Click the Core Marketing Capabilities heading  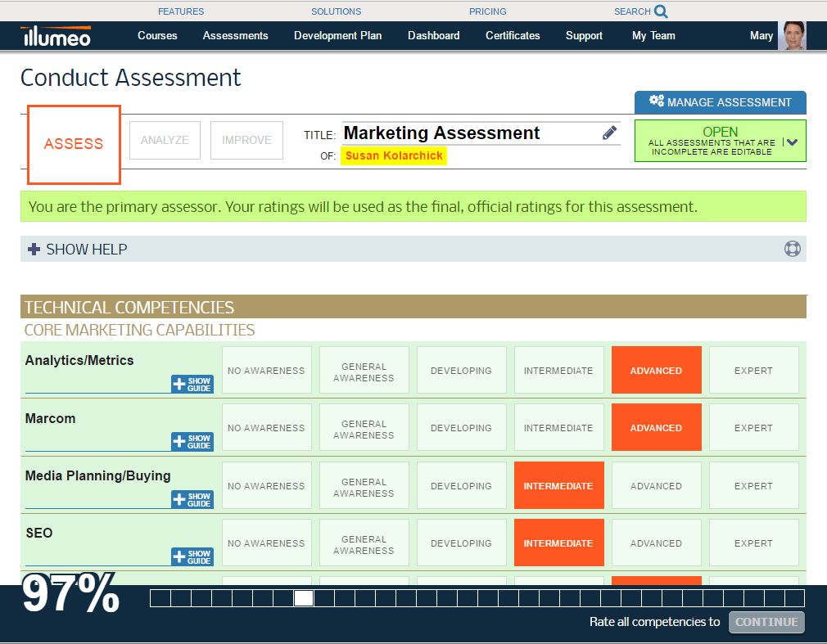140,330
